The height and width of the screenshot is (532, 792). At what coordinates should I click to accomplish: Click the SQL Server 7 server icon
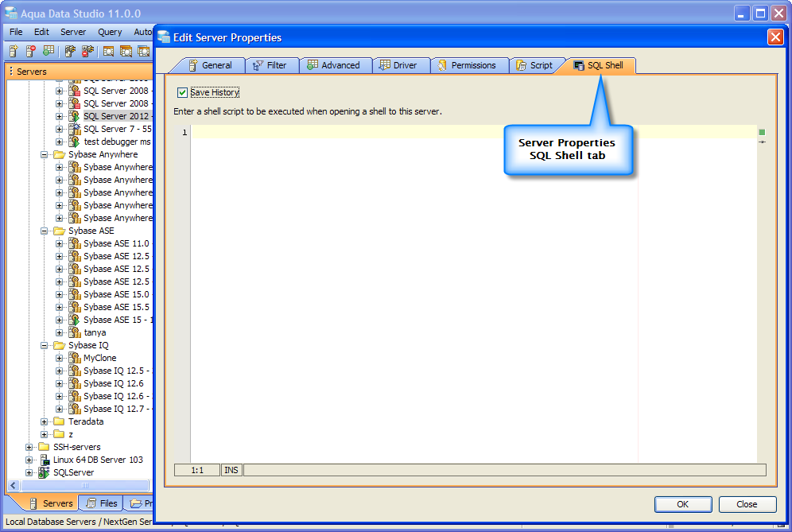click(x=75, y=129)
